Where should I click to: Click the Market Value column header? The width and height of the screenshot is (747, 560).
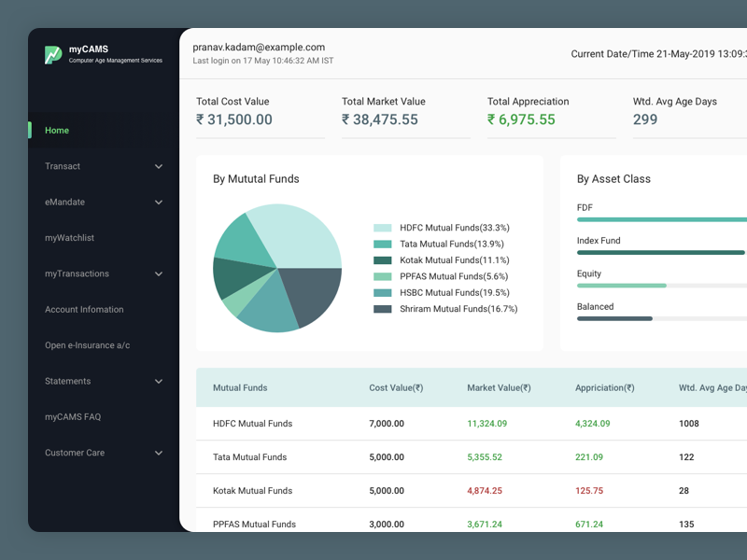pyautogui.click(x=499, y=386)
